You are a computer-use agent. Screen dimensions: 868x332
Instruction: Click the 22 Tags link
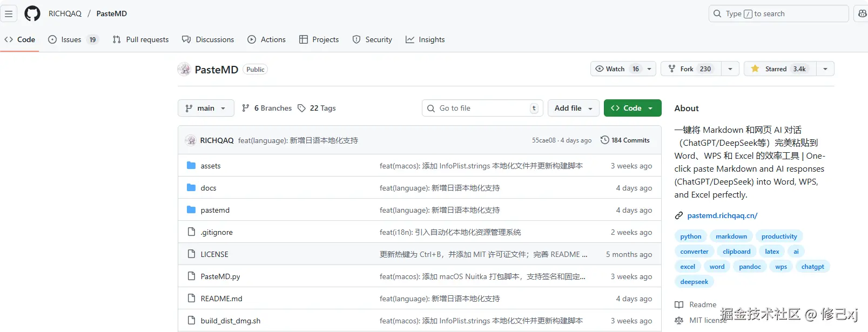point(317,108)
